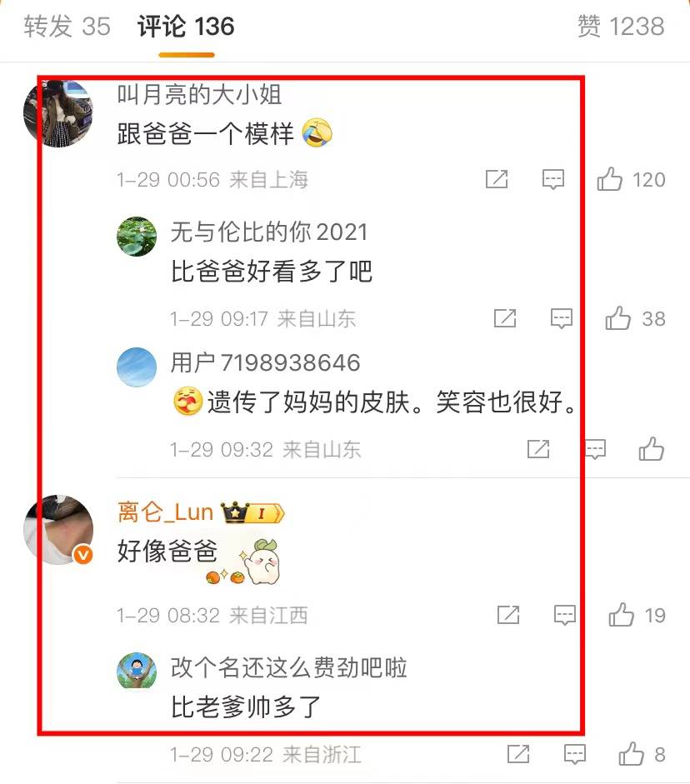Image resolution: width=690 pixels, height=784 pixels.
Task: Reply to the 比老爹帅多了 comment
Action: click(574, 754)
